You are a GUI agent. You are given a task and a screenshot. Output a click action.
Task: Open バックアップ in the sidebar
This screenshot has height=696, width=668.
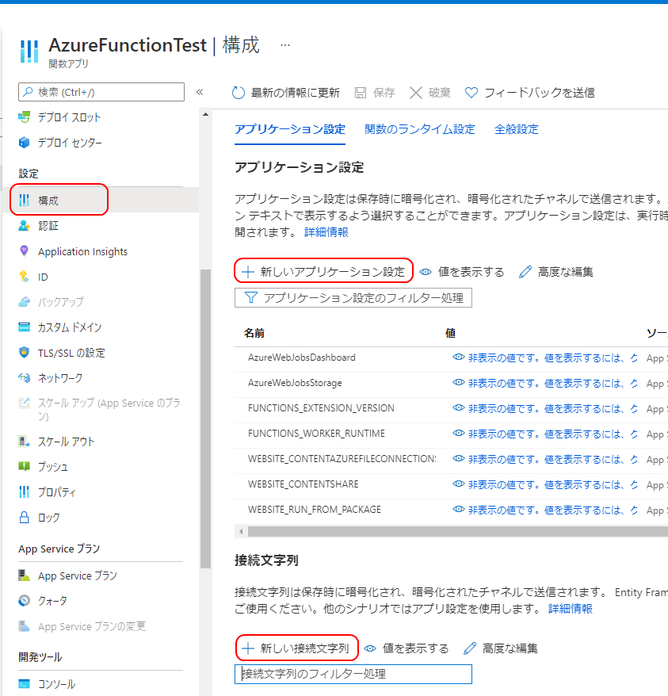tap(51, 302)
